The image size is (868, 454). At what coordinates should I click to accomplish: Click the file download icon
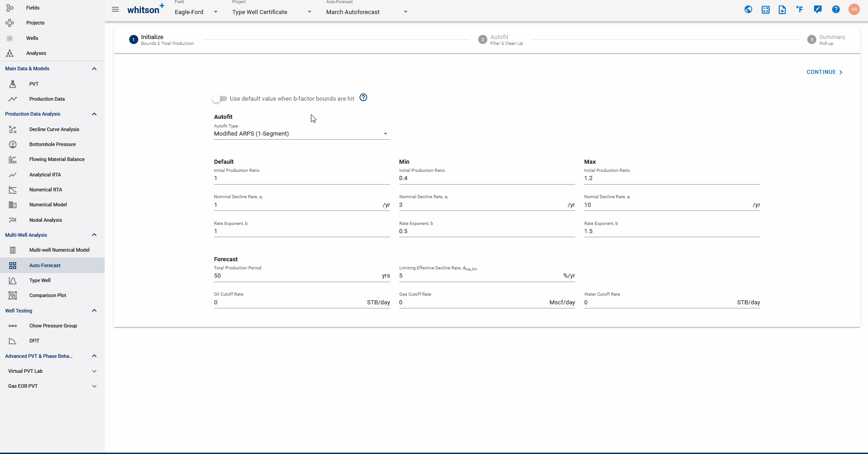[x=782, y=10]
